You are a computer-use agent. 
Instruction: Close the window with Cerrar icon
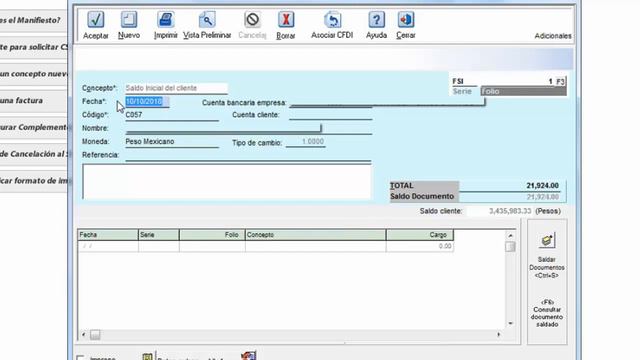coord(406,20)
